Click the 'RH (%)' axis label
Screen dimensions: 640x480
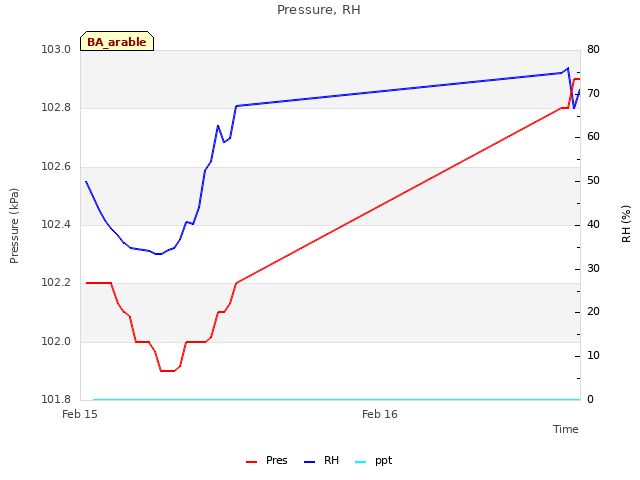626,224
